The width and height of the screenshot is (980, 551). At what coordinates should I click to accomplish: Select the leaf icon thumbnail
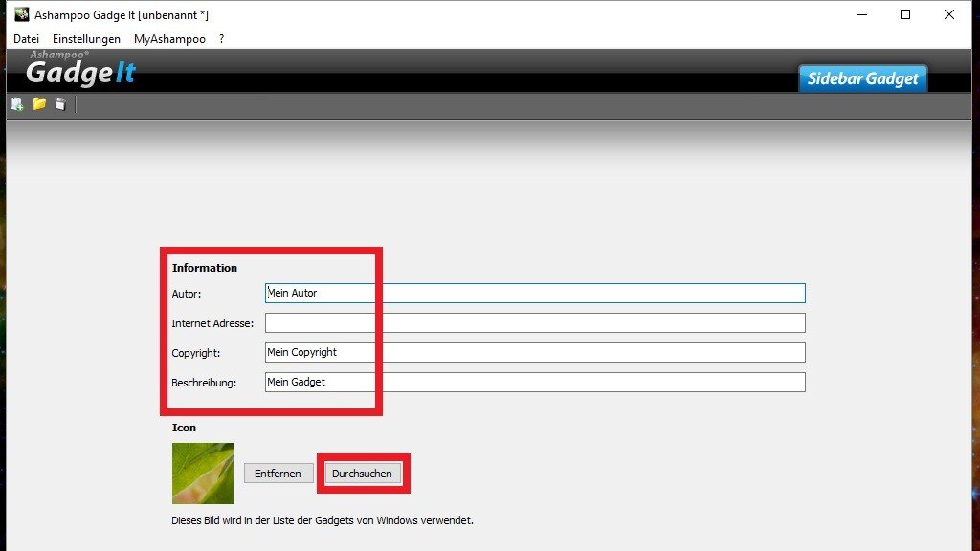point(202,474)
